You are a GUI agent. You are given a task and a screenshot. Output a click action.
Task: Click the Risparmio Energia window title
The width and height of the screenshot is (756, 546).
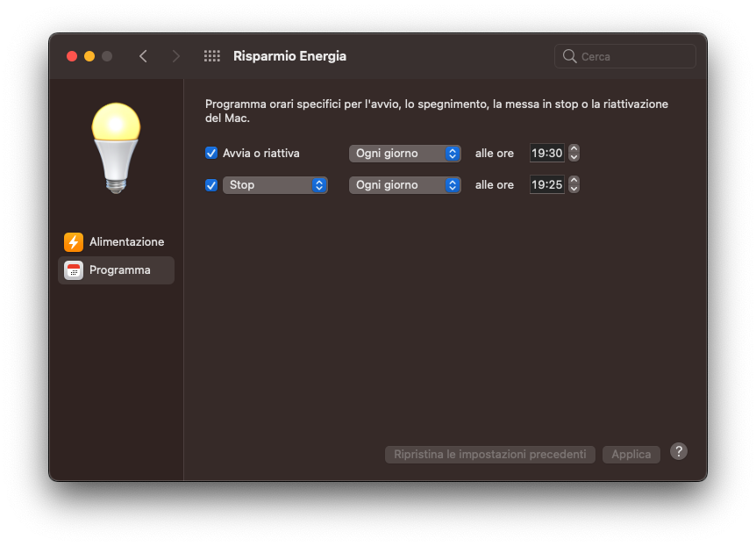click(x=289, y=56)
